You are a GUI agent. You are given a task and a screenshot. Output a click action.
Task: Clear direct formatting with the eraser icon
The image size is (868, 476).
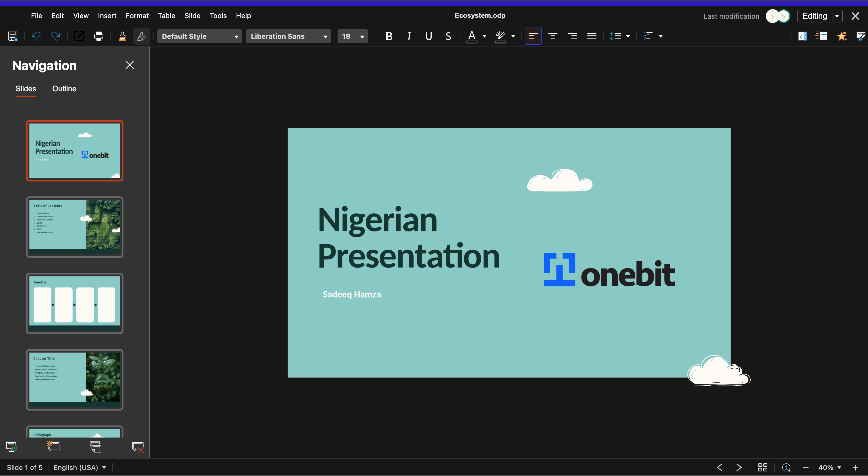point(142,36)
